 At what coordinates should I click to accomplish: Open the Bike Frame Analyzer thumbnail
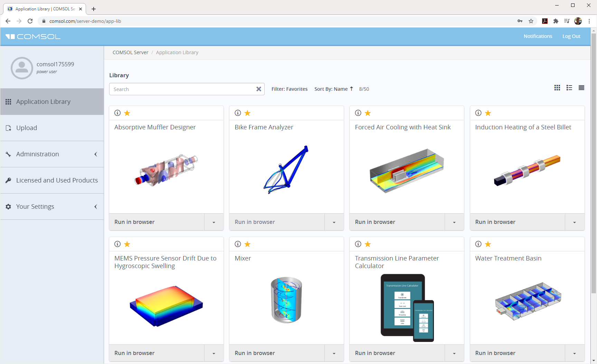[286, 169]
